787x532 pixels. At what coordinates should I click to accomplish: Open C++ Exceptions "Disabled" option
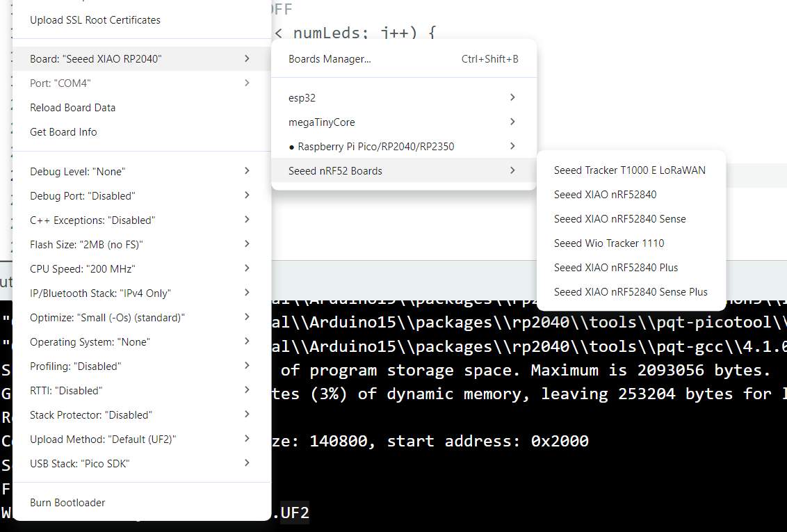[x=142, y=220]
